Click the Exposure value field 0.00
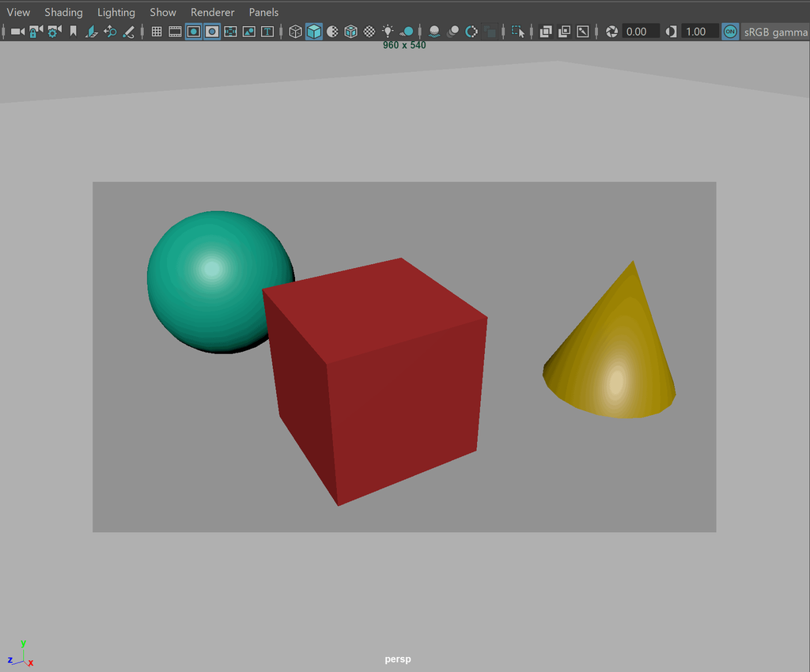Image resolution: width=810 pixels, height=672 pixels. click(641, 32)
